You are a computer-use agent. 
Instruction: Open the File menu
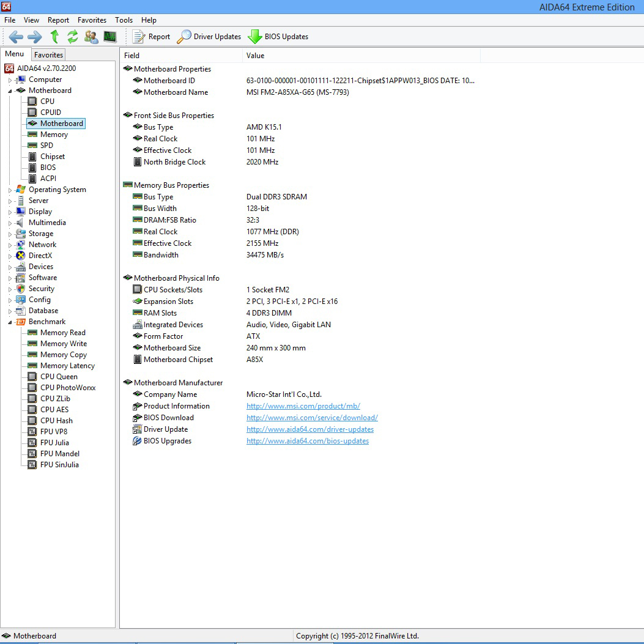pyautogui.click(x=10, y=20)
